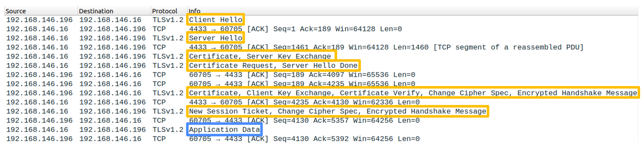
Task: Select the Client Hello packet row
Action: point(215,20)
